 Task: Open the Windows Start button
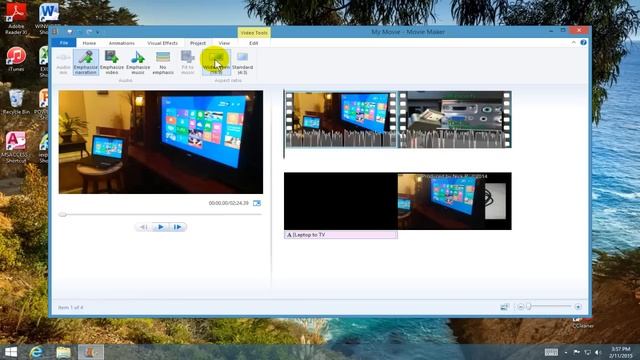pos(11,352)
